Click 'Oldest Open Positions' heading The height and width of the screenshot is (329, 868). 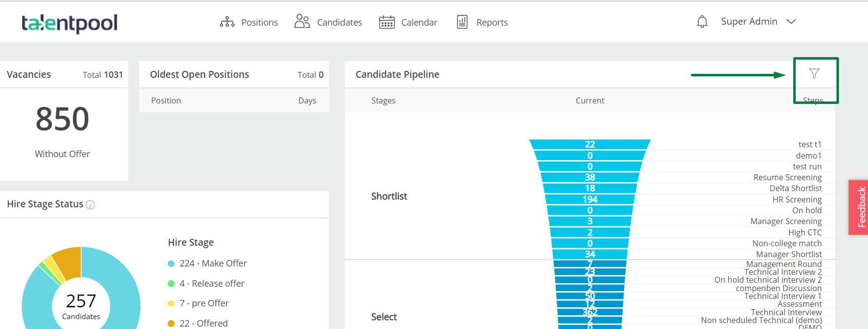199,74
